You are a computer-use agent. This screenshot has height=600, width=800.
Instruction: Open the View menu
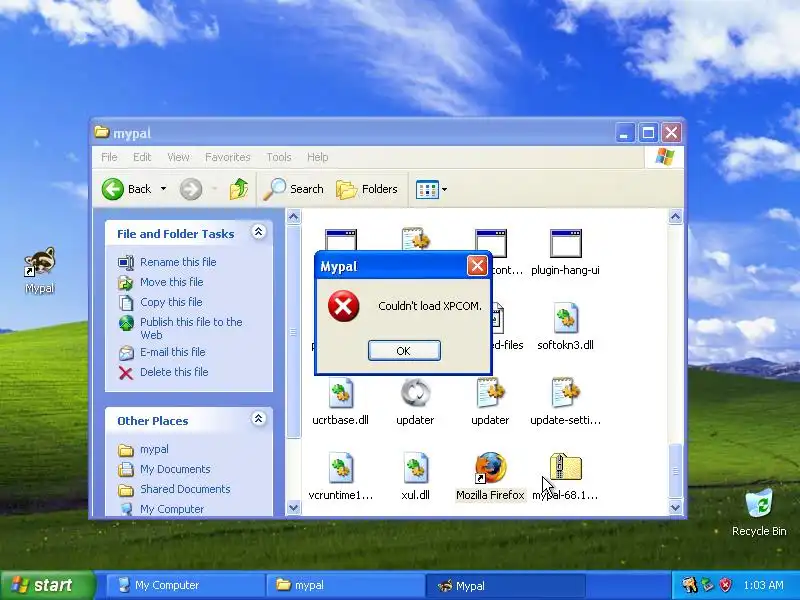pos(178,157)
